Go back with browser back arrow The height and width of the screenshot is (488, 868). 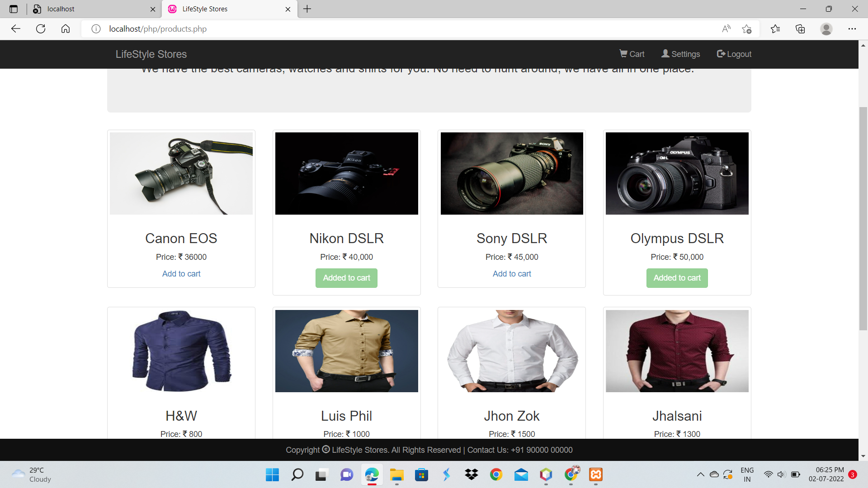[x=16, y=29]
